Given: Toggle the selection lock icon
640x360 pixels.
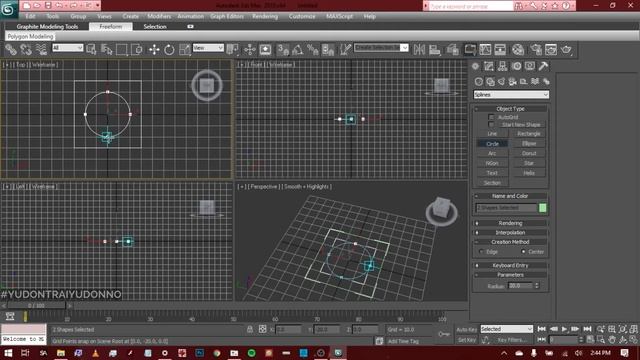Looking at the screenshot, I should [x=250, y=329].
